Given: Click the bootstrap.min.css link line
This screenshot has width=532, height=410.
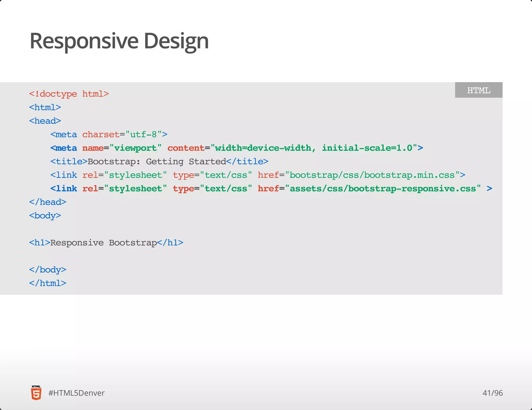Looking at the screenshot, I should (x=258, y=175).
